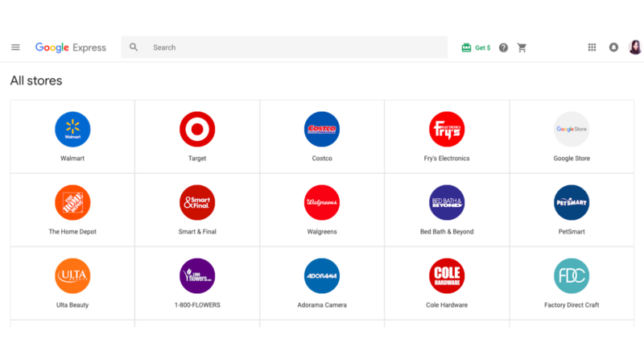Click the PetSmart logo

[572, 203]
